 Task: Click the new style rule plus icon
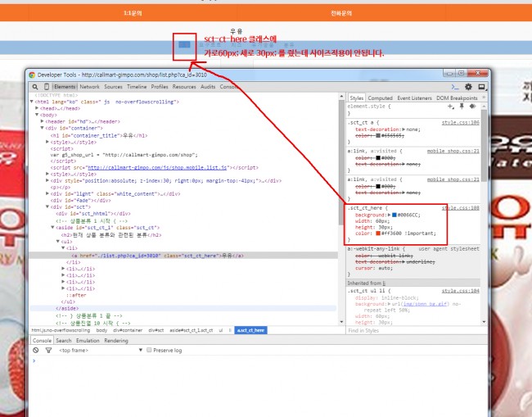tap(451, 107)
